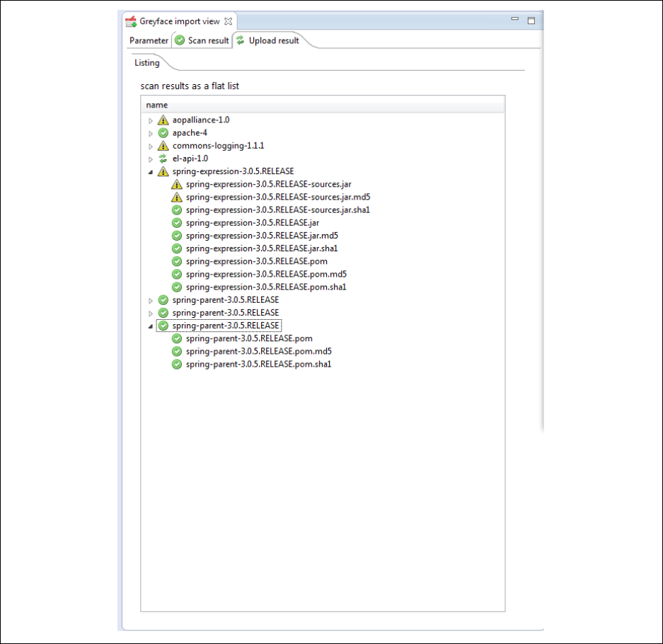Expand the aopalliance-1.0 tree node

point(151,120)
